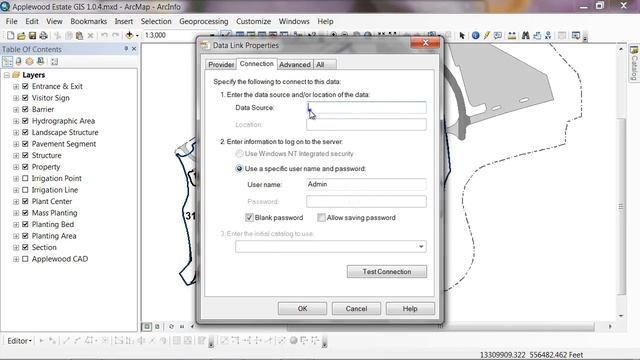Open the Customize menu
The image size is (640, 360).
253,21
